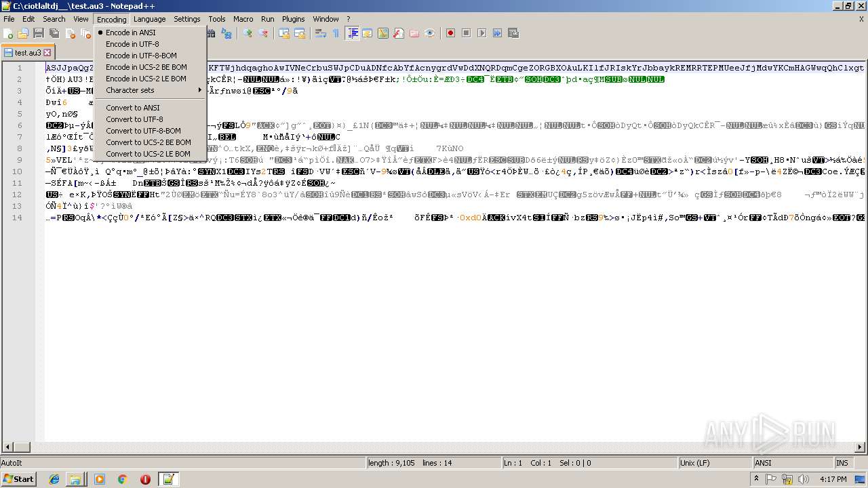Close the test.au3 tab with its red X
This screenshot has width=868, height=488.
pos(47,52)
